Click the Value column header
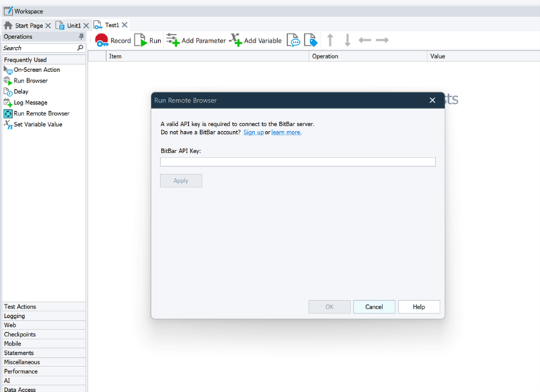The height and width of the screenshot is (392, 540). (484, 56)
